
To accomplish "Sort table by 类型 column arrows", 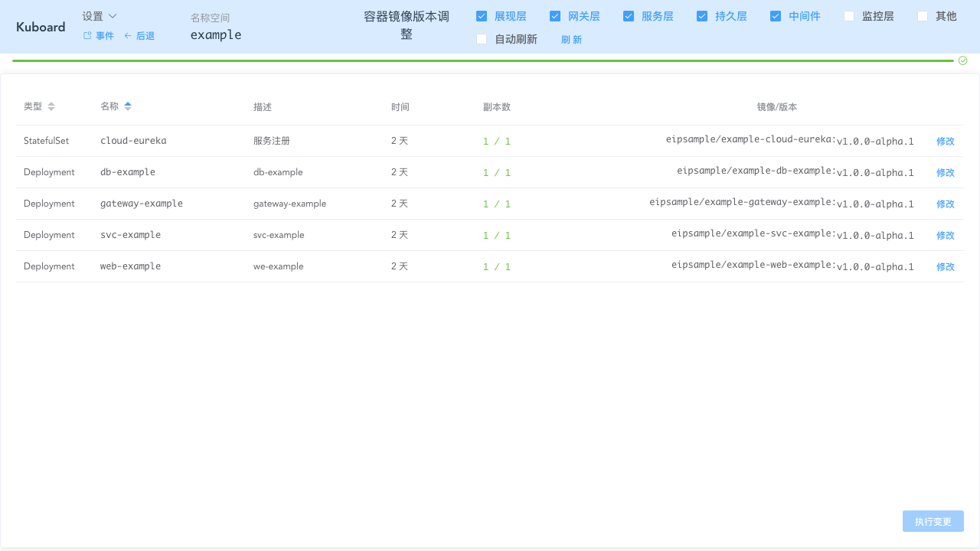I will tap(51, 106).
